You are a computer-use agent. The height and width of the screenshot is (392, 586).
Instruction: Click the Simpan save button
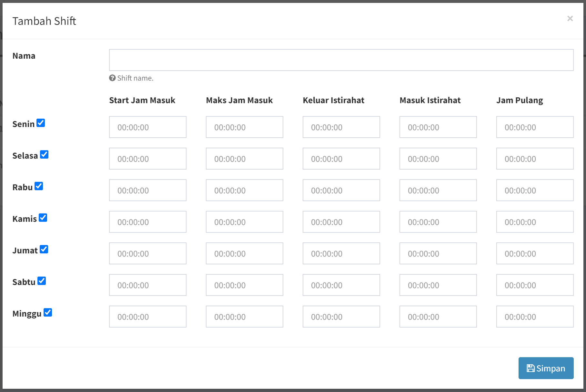pyautogui.click(x=546, y=368)
